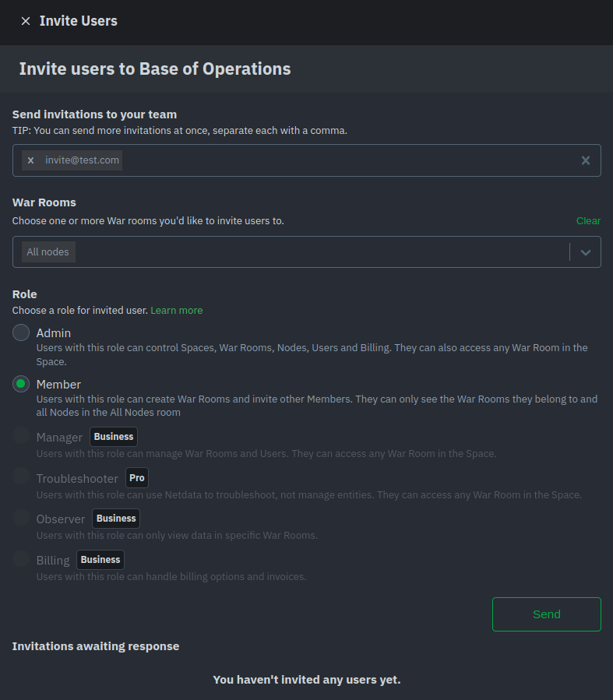Click the All nodes room chip
Viewport: 613px width, 700px height.
[48, 252]
